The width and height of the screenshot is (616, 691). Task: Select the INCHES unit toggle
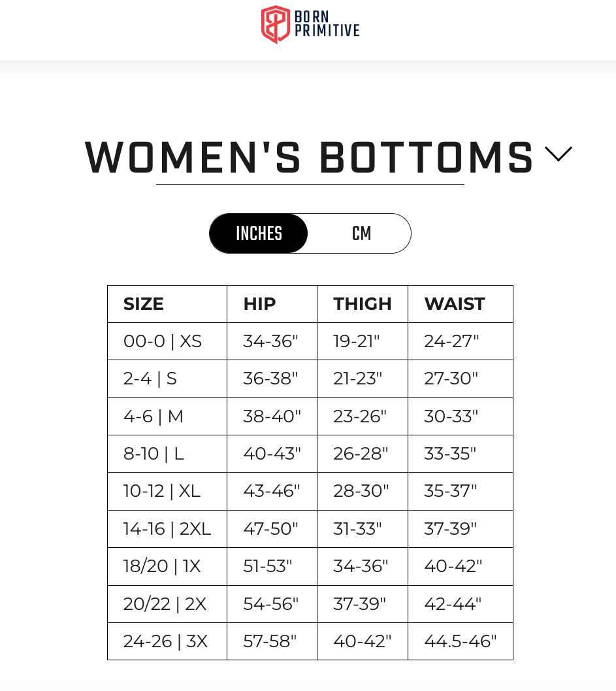tap(259, 233)
